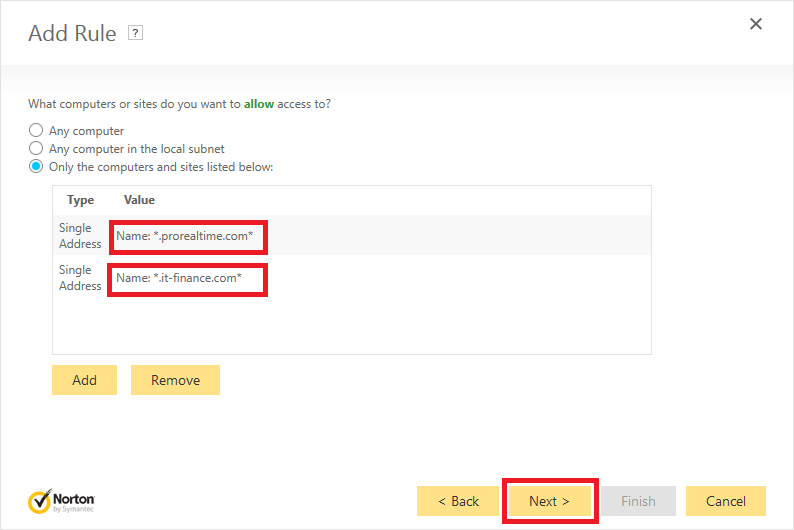Screen dimensions: 794x530
Task: Close the Add Rule dialog
Action: point(756,24)
